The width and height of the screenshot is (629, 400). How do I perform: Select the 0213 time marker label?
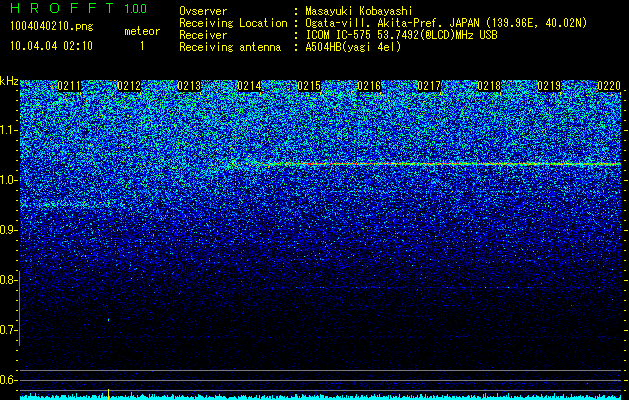tap(189, 86)
